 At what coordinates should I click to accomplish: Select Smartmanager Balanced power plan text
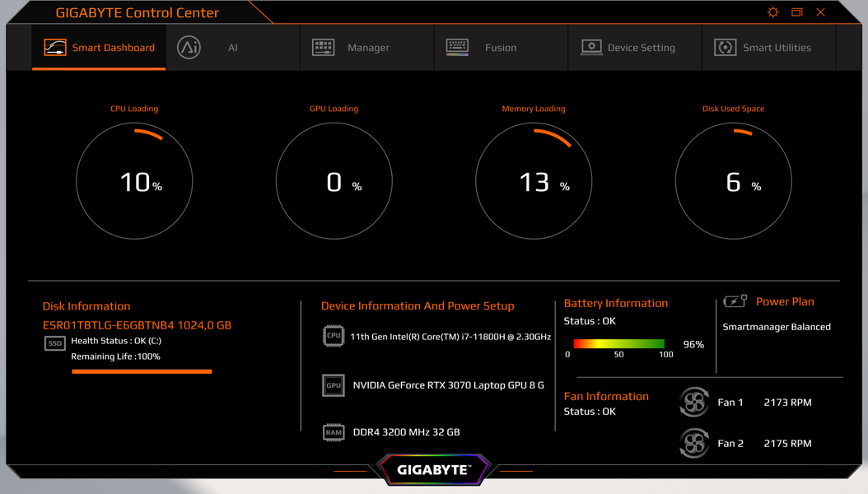pyautogui.click(x=777, y=327)
